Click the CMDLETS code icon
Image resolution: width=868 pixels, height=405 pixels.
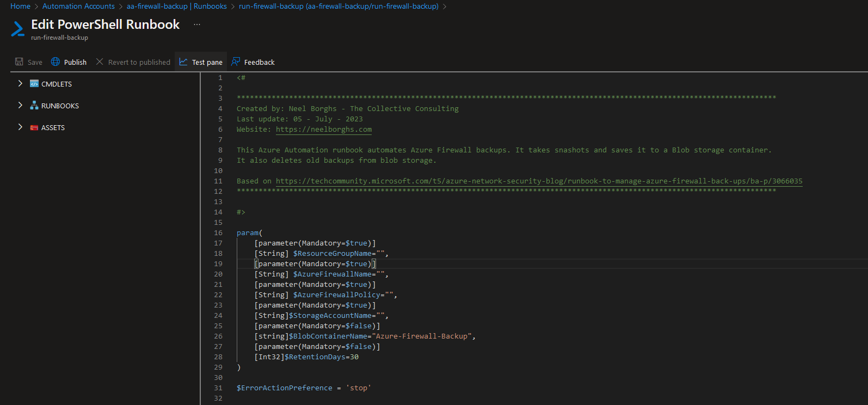tap(34, 84)
